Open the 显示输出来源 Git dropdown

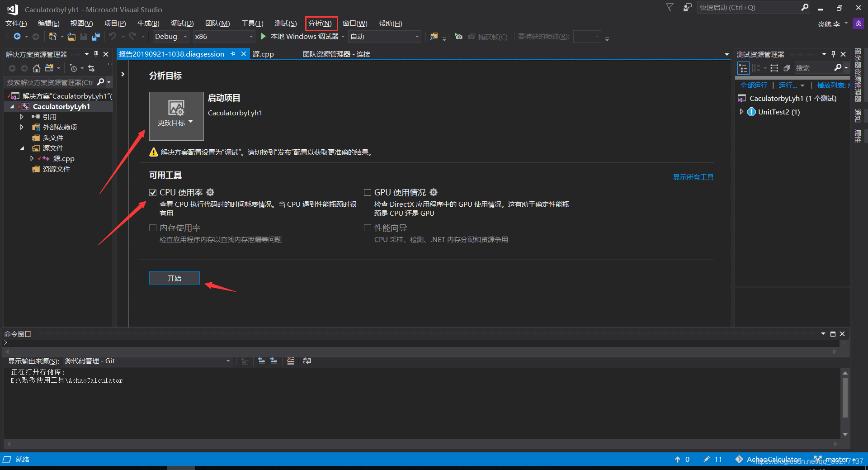click(x=147, y=361)
